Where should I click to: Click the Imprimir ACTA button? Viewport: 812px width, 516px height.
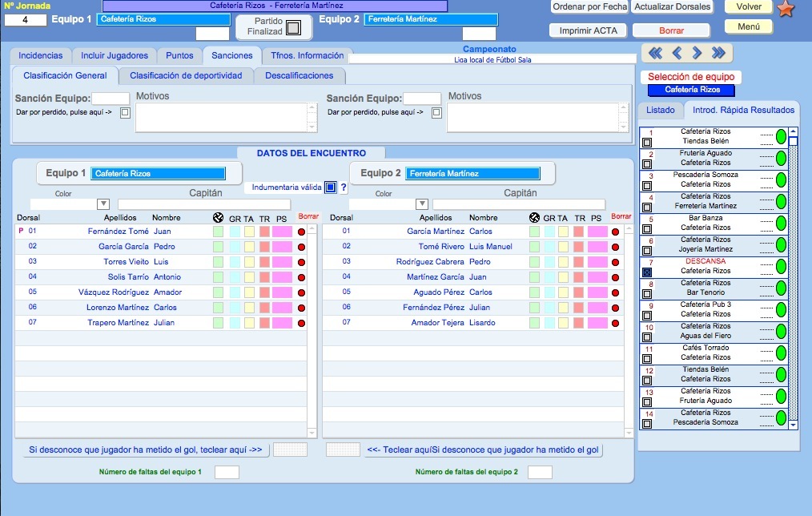tap(589, 30)
